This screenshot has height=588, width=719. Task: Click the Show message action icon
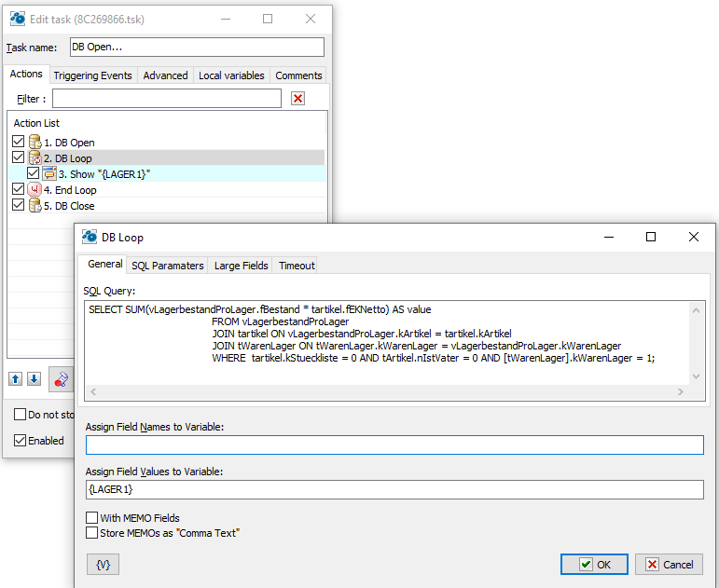49,173
